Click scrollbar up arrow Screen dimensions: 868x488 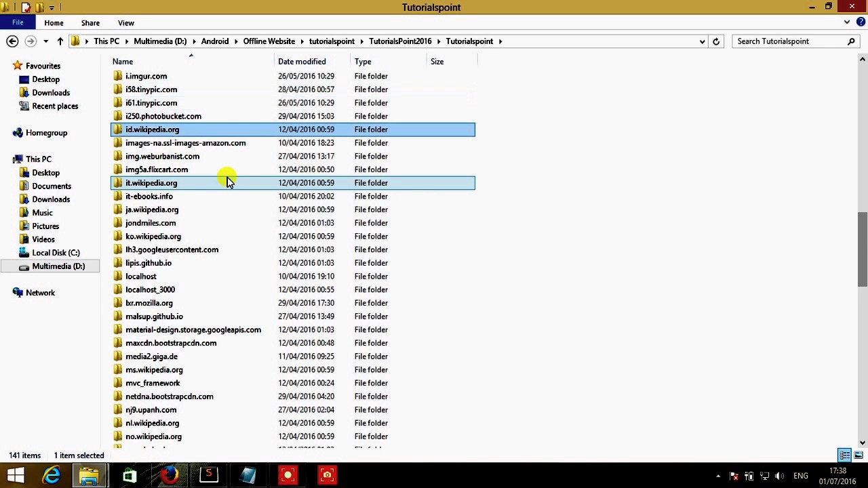point(863,60)
